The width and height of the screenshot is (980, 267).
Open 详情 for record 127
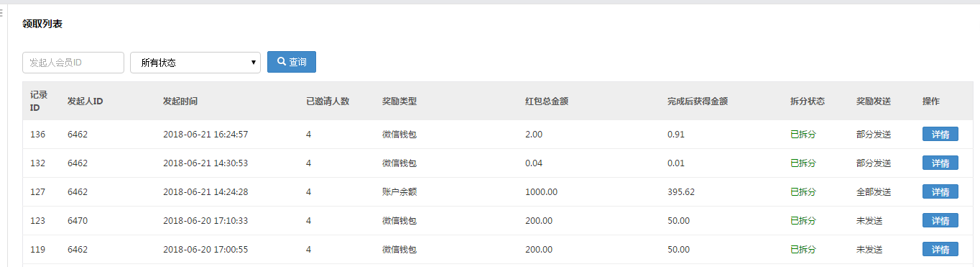coord(940,191)
